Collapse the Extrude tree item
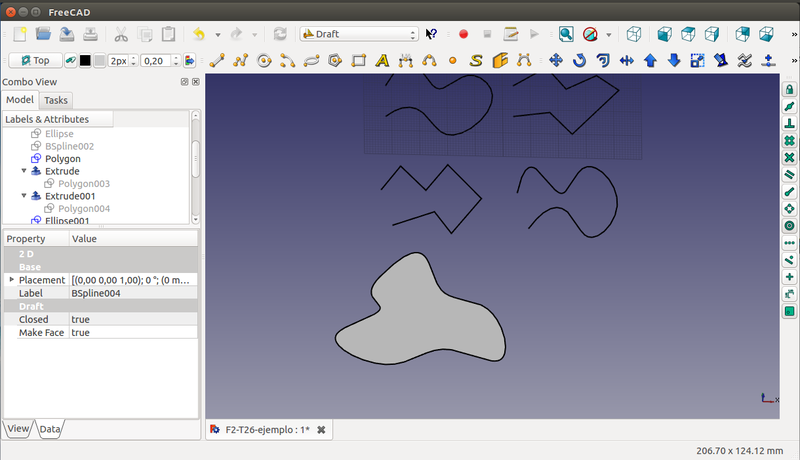The image size is (800, 460). pos(24,171)
